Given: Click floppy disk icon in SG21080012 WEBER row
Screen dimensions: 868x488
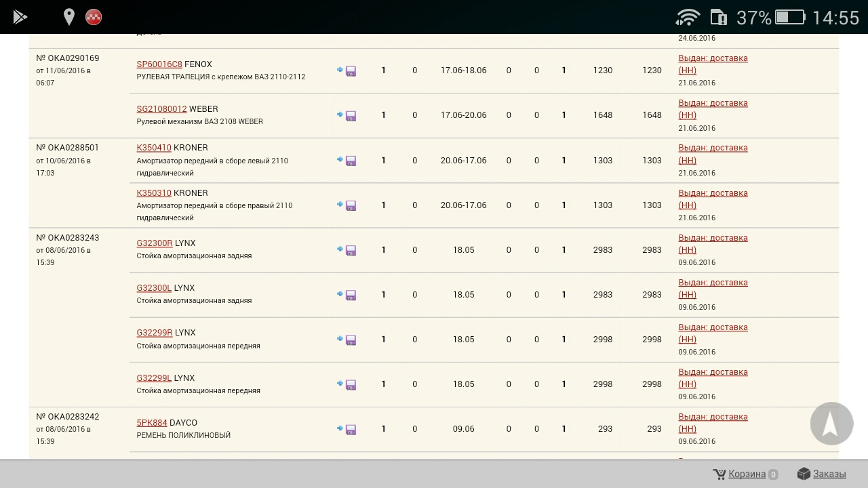Looking at the screenshot, I should click(x=351, y=116).
